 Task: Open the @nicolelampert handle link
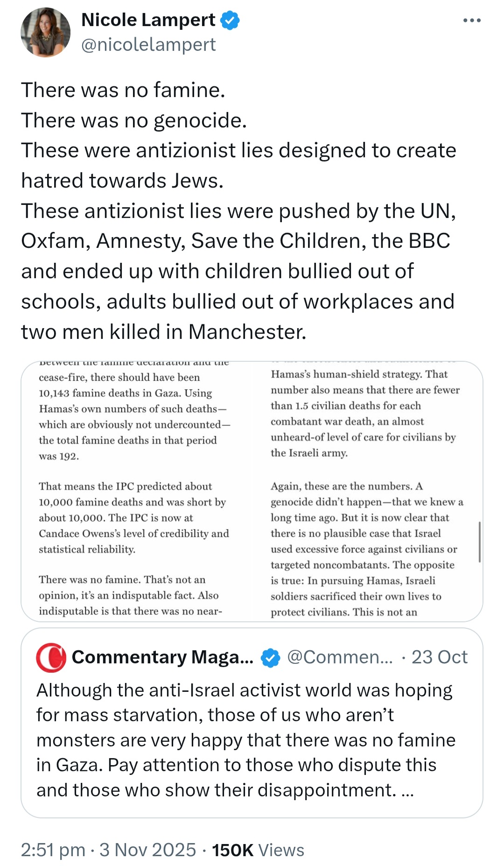click(148, 45)
